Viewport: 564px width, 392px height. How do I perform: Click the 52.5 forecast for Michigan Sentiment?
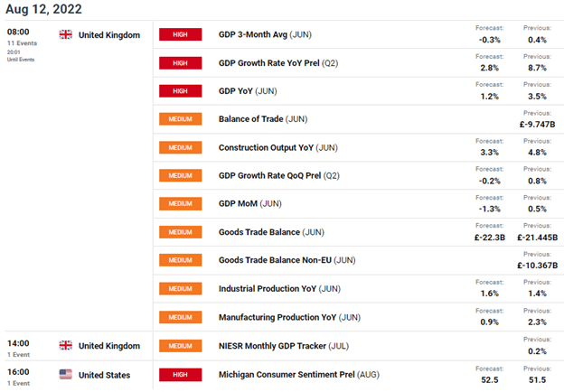click(x=488, y=379)
